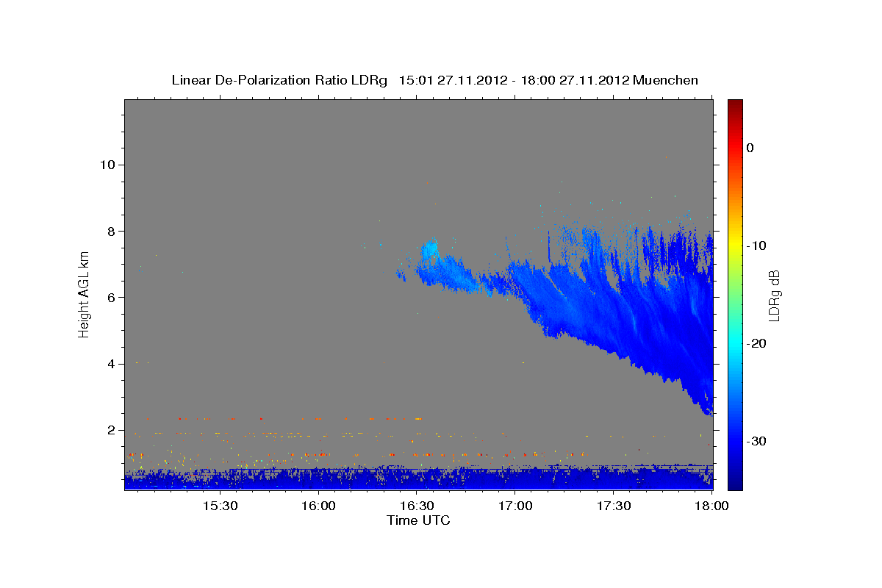Click the height tick label 4

112,363
